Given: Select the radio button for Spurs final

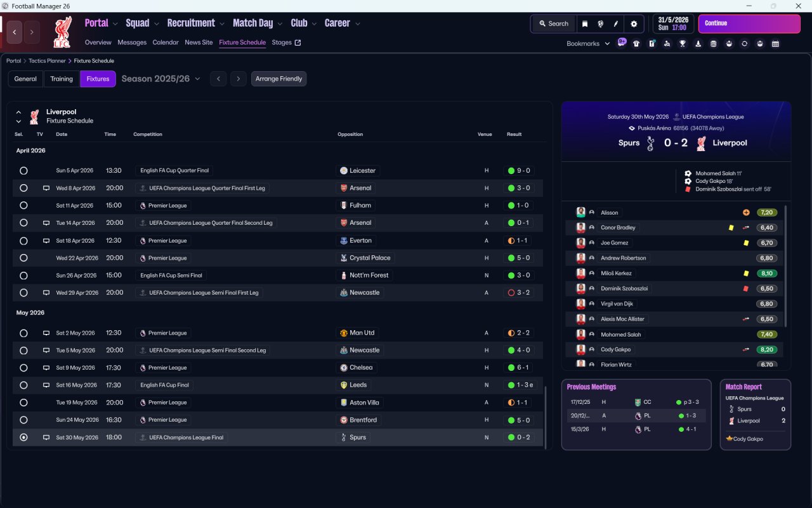Looking at the screenshot, I should (x=23, y=438).
